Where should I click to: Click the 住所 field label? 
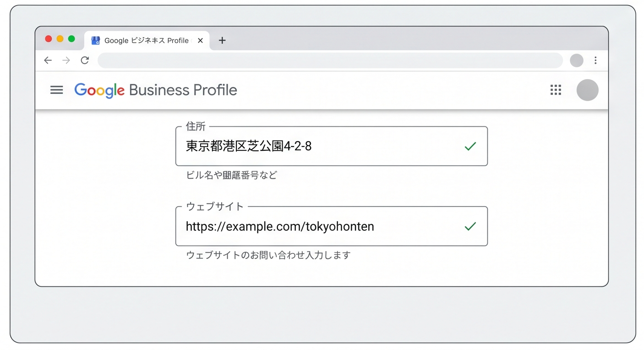(x=196, y=126)
